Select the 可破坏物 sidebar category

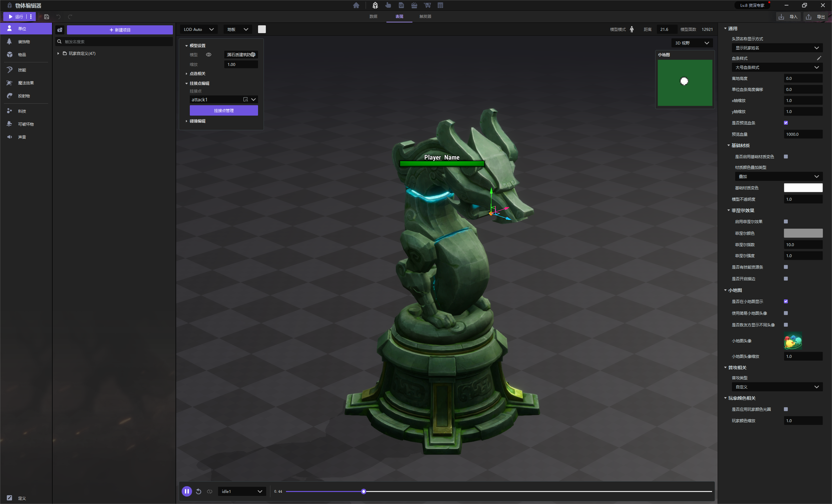26,124
